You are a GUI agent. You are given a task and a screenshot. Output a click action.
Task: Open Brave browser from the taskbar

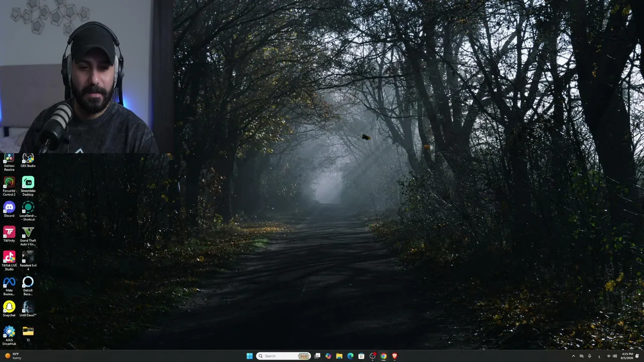pyautogui.click(x=394, y=356)
